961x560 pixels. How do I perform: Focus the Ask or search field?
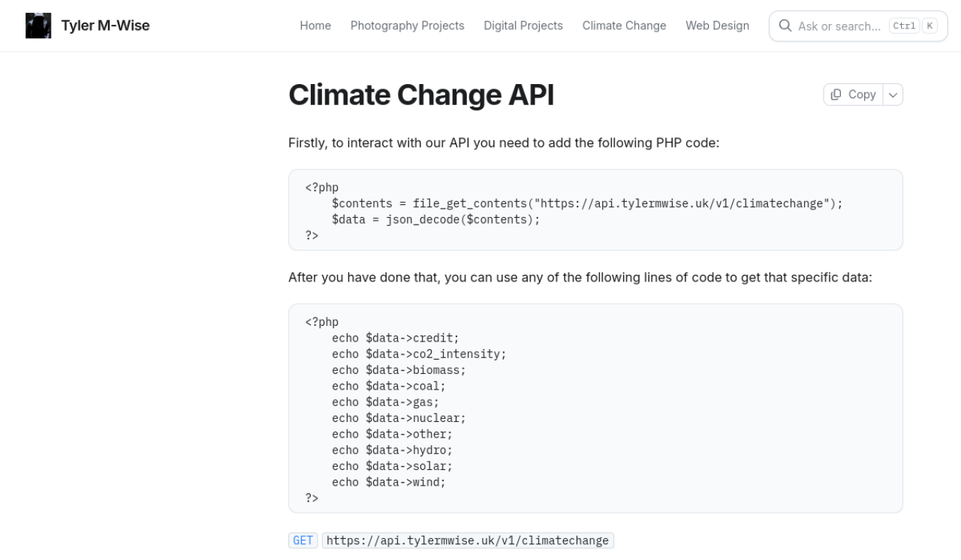[839, 26]
